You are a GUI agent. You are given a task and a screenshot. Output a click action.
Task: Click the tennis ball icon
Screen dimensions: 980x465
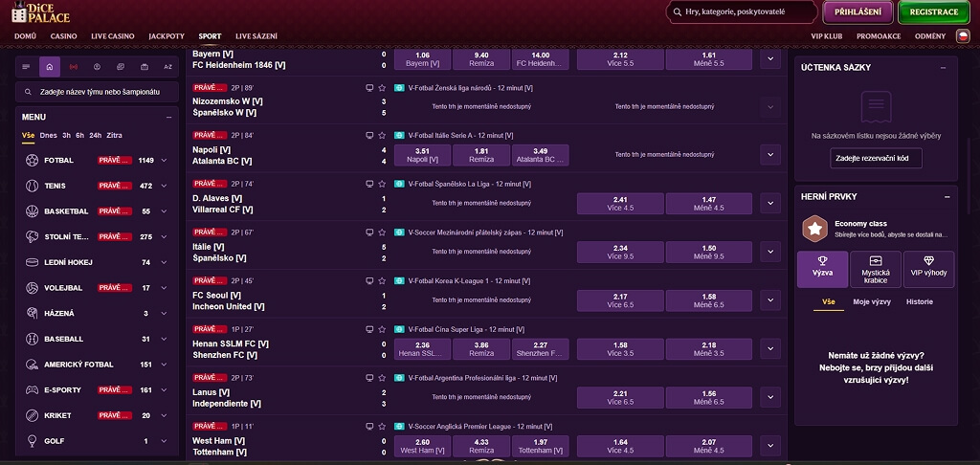click(x=32, y=187)
